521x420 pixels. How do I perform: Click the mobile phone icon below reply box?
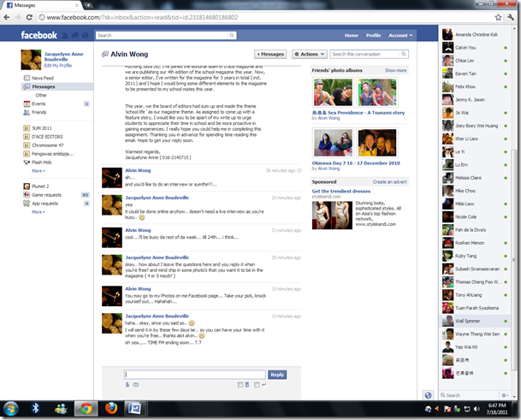point(247,384)
